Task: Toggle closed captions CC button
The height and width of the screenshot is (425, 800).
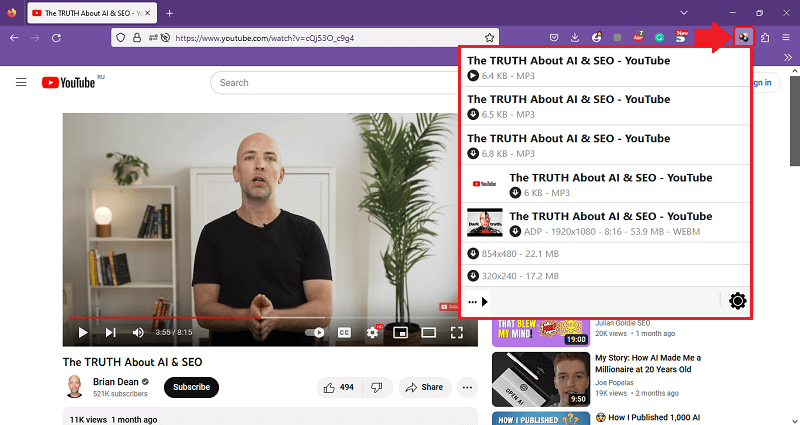Action: tap(344, 333)
